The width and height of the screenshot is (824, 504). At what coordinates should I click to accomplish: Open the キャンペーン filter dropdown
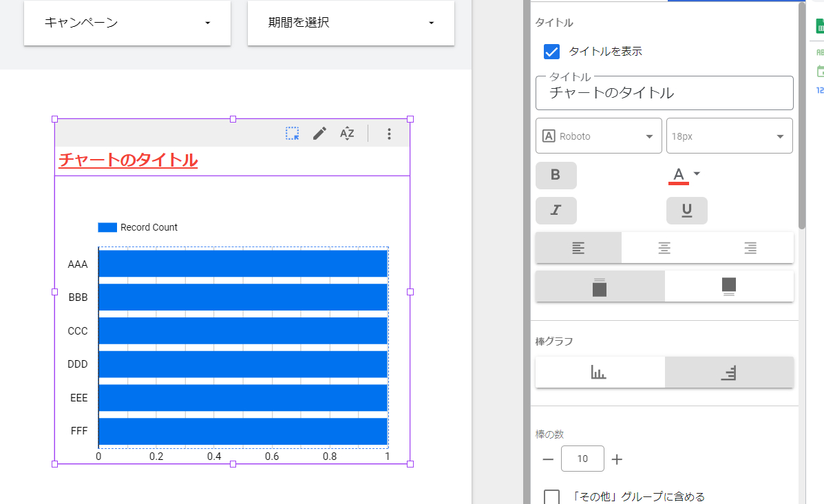click(127, 23)
